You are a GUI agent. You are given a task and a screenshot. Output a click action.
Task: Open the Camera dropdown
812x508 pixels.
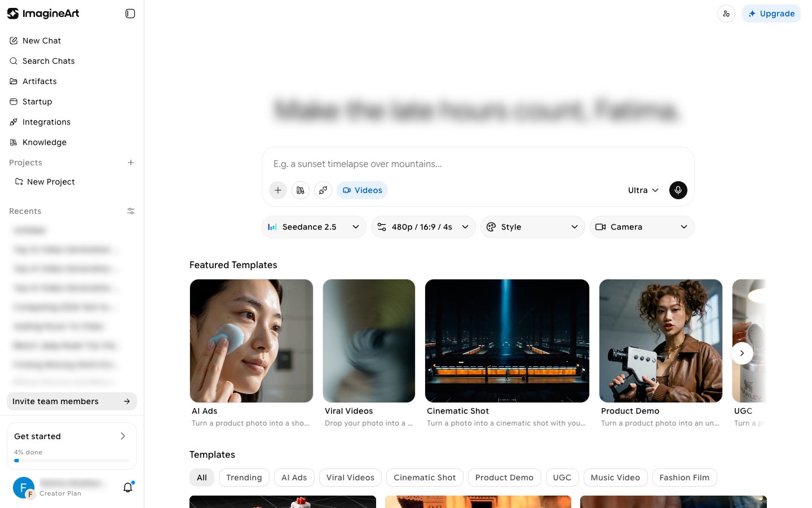642,227
